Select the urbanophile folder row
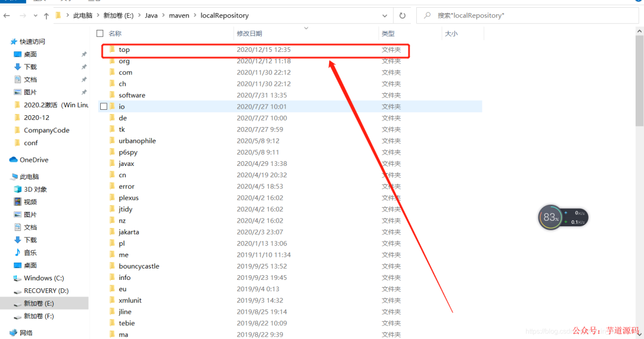This screenshot has width=644, height=339. coord(290,141)
